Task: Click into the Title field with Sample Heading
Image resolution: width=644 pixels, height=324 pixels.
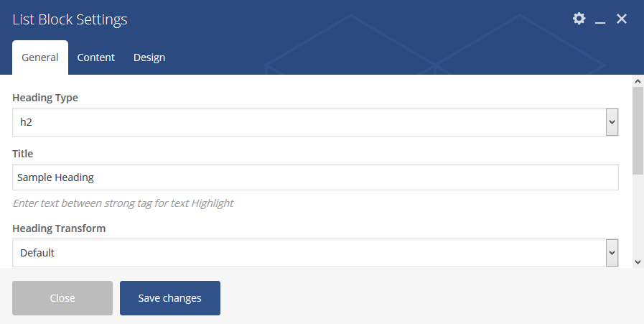Action: (315, 177)
